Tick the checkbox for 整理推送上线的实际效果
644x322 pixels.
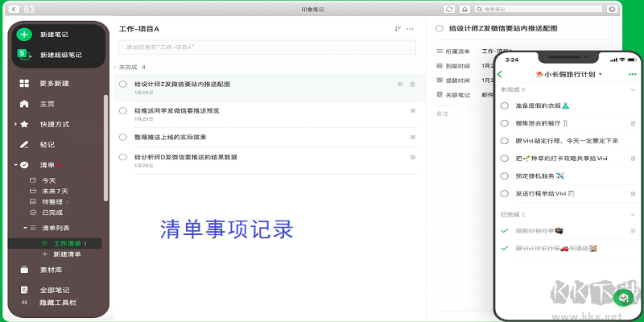pyautogui.click(x=123, y=137)
